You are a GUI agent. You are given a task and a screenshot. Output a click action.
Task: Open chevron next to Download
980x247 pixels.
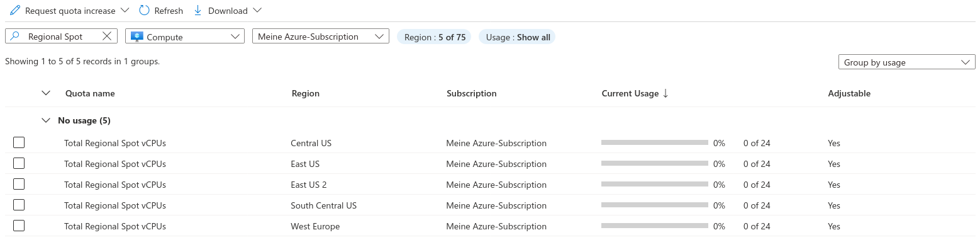[x=257, y=11]
